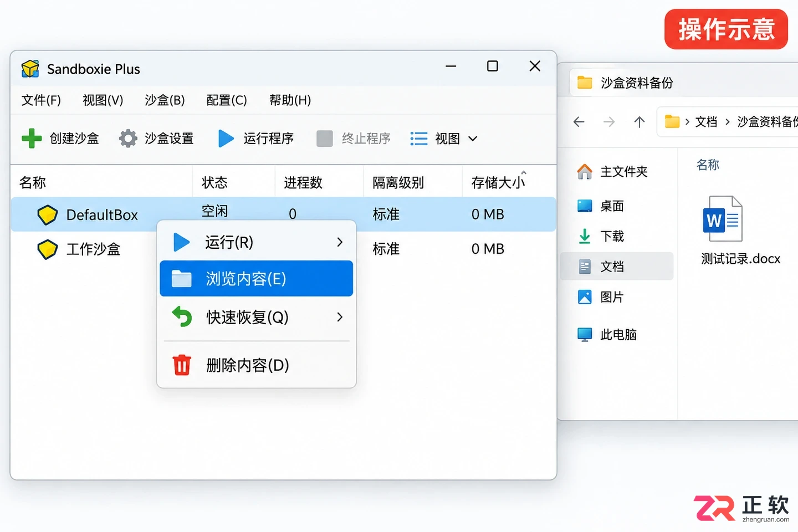The height and width of the screenshot is (532, 798).
Task: Click the green plus Create Sandbox icon
Action: [32, 139]
